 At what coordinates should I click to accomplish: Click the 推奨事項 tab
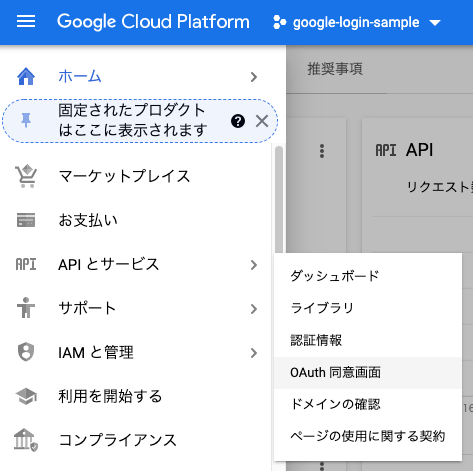coord(335,69)
